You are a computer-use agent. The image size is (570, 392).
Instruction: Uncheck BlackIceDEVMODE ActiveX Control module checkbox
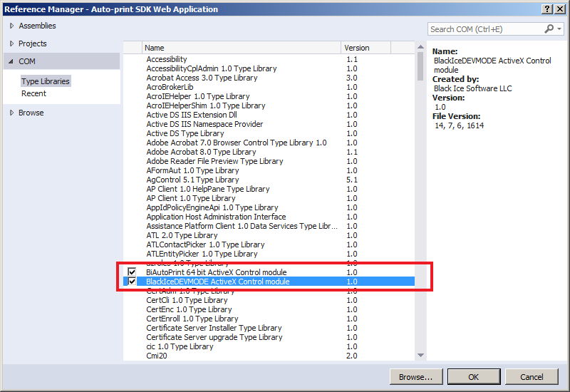132,282
